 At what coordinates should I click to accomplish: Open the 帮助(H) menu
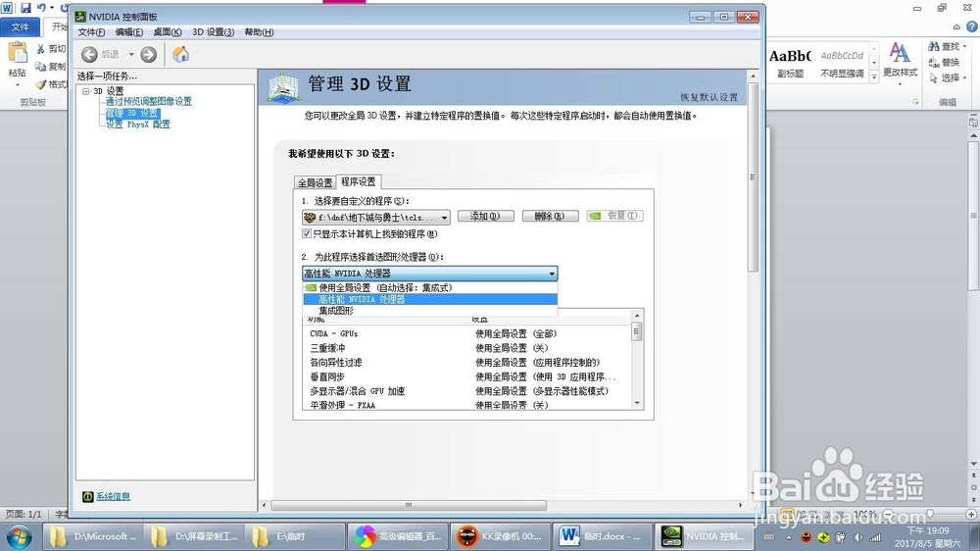point(259,32)
